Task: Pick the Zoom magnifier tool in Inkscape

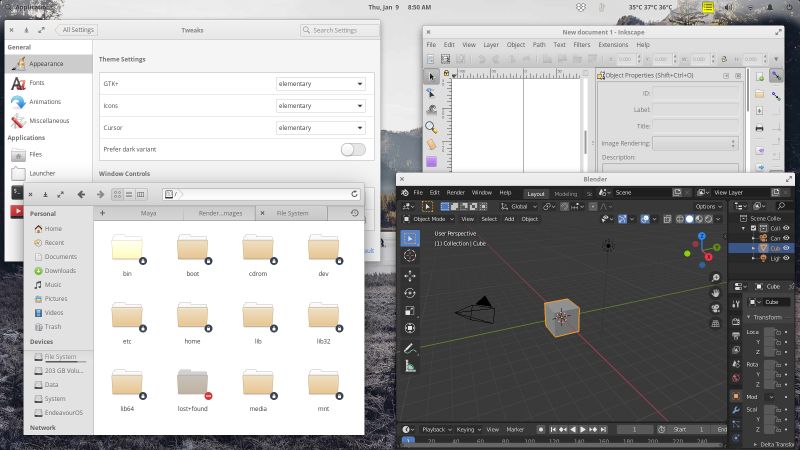Action: 431,127
